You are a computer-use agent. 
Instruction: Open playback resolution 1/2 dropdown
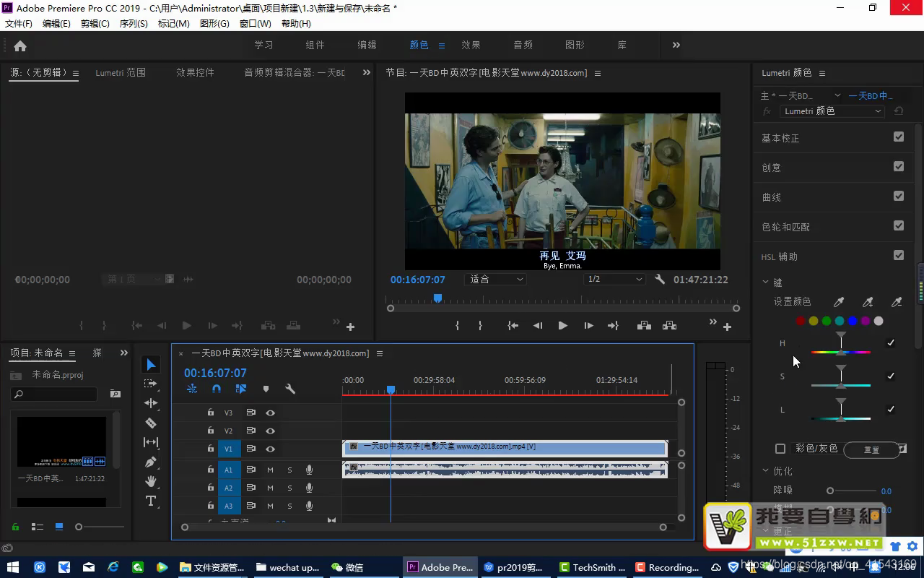(614, 280)
